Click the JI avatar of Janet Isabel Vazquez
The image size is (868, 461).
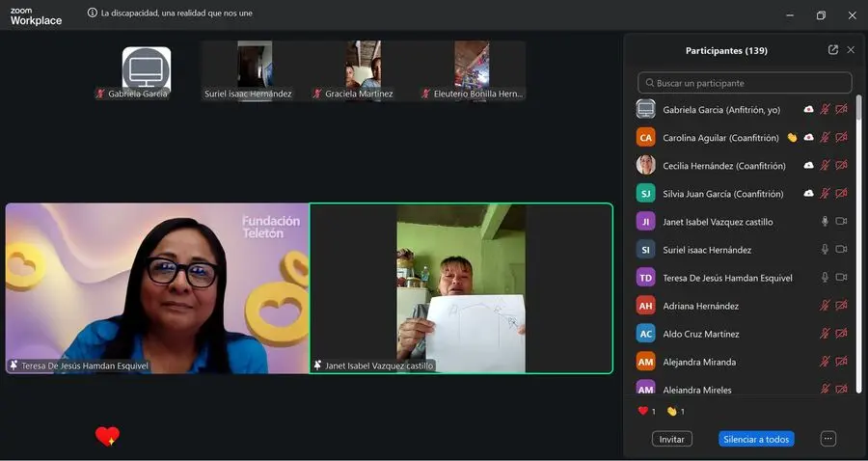coord(645,222)
